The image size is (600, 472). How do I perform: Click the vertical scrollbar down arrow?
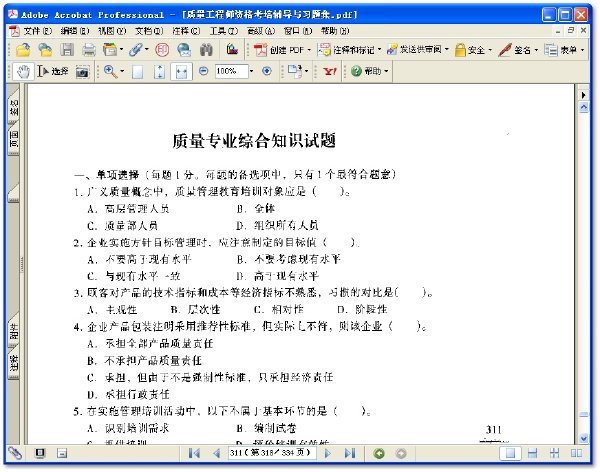584,438
